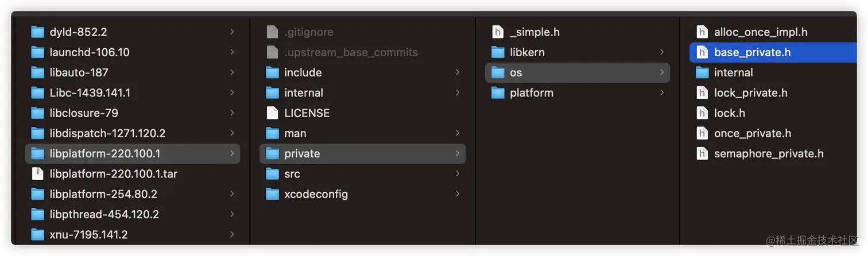Expand the src folder chevron
868x256 pixels.
458,174
